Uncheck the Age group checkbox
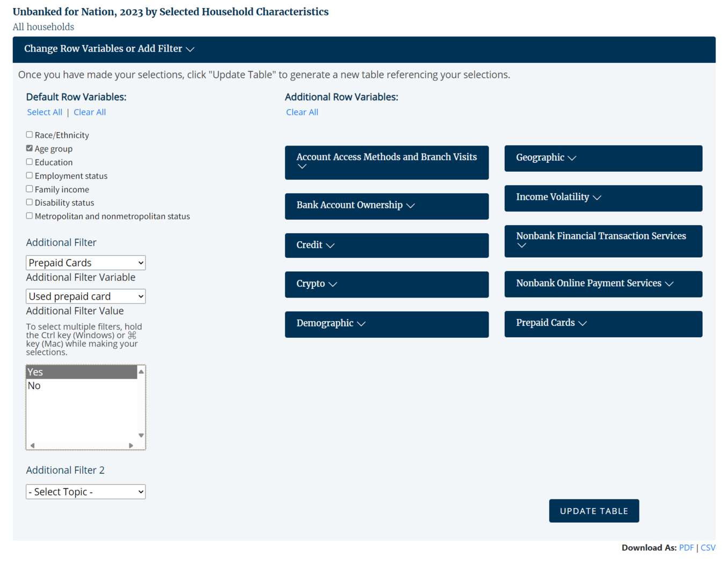The image size is (728, 565). tap(30, 148)
